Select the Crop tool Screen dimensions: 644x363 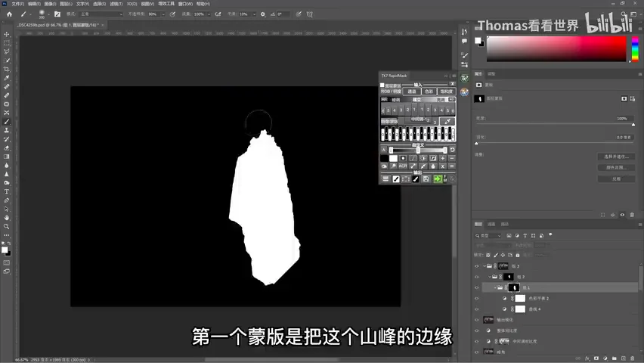7,69
